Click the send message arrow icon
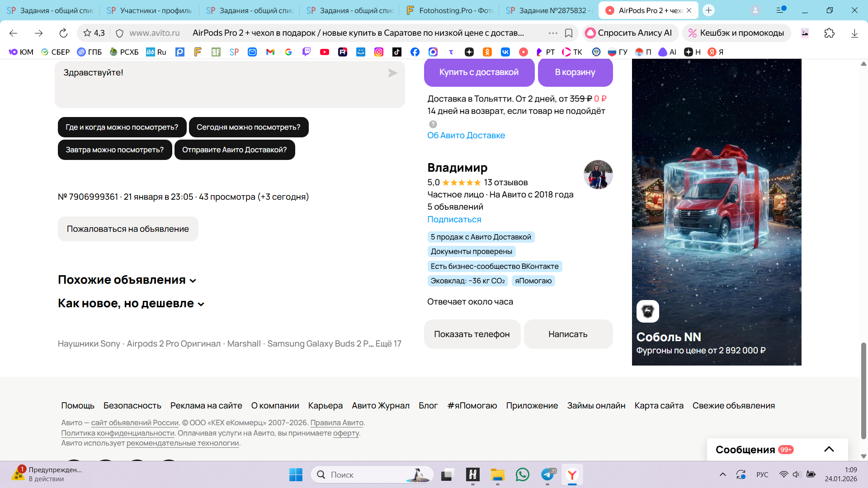The width and height of the screenshot is (868, 488). click(392, 73)
